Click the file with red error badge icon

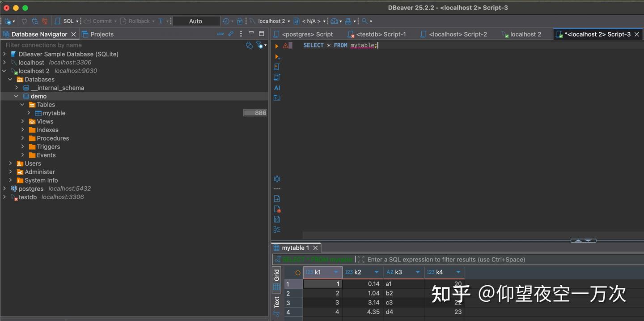pyautogui.click(x=277, y=209)
